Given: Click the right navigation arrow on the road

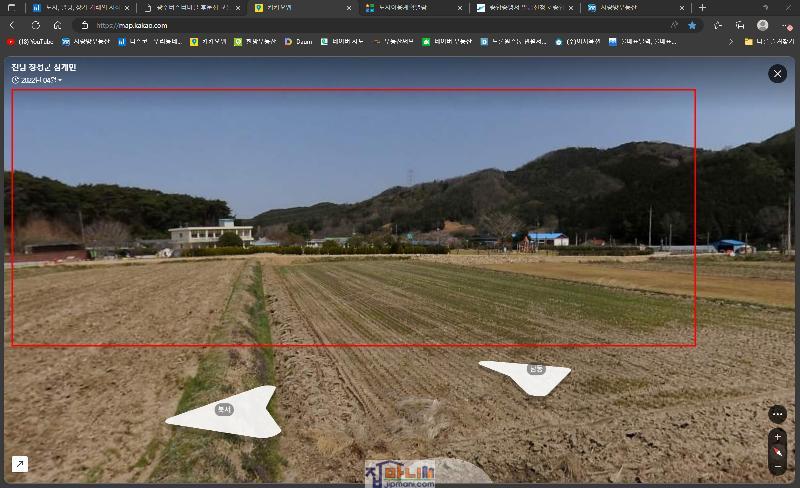Looking at the screenshot, I should [527, 373].
